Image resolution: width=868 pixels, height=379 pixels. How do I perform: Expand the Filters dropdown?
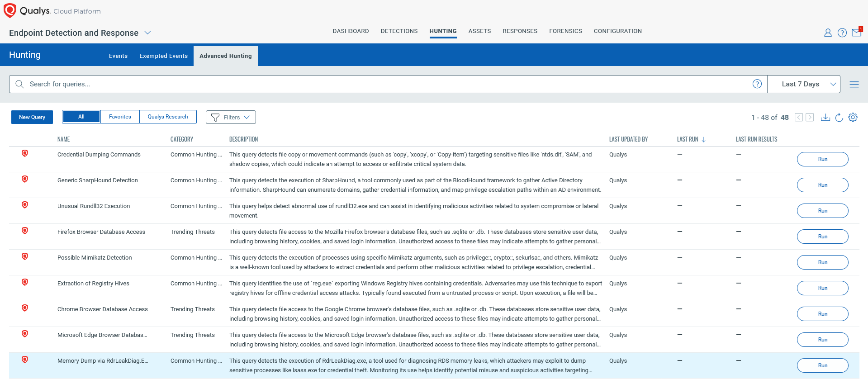(x=231, y=117)
